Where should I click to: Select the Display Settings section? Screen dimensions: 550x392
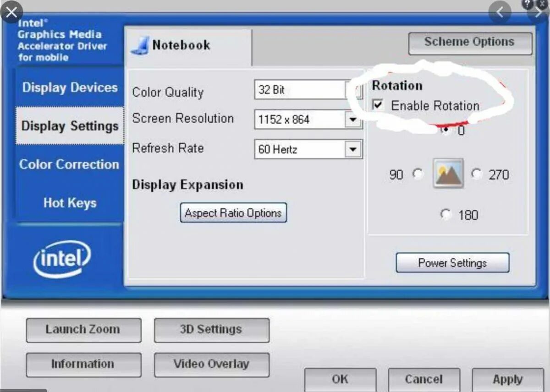(x=70, y=126)
